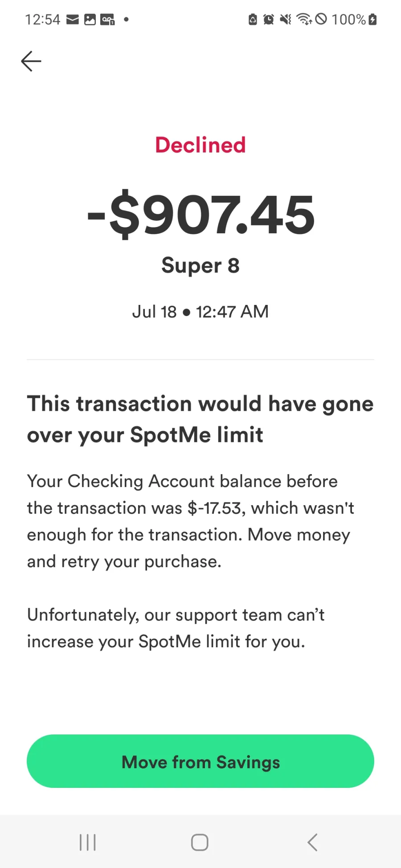Tap the battery 100% indicator
The width and height of the screenshot is (401, 868).
[354, 20]
